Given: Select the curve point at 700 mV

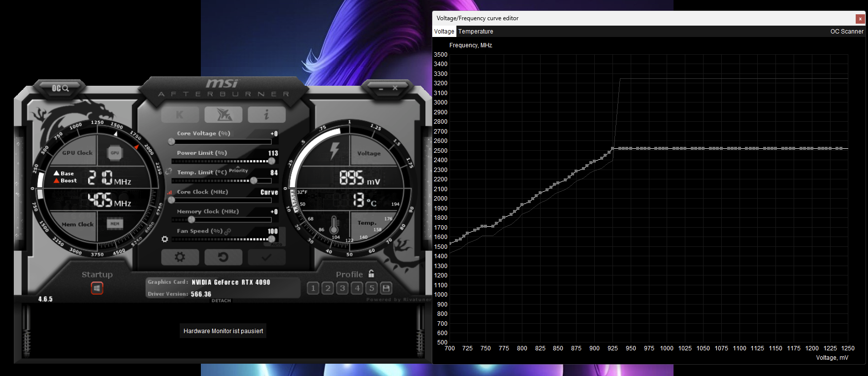Looking at the screenshot, I should 450,244.
